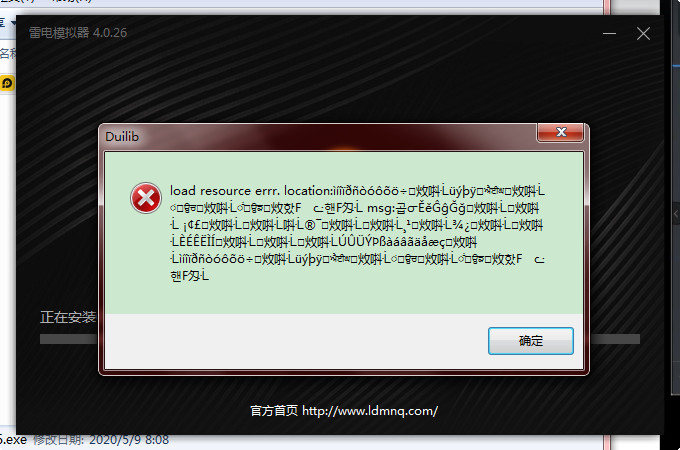Click the installation progress bar on the right
The height and width of the screenshot is (450, 680).
coord(615,339)
